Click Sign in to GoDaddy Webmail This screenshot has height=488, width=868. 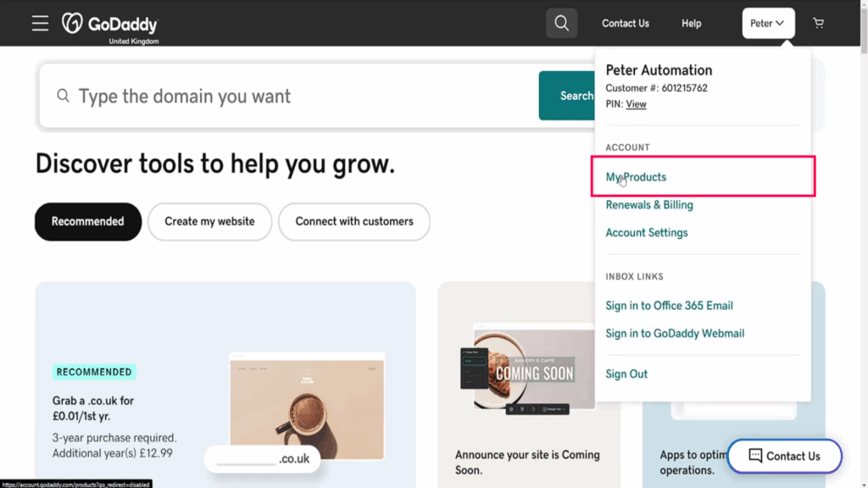point(675,334)
